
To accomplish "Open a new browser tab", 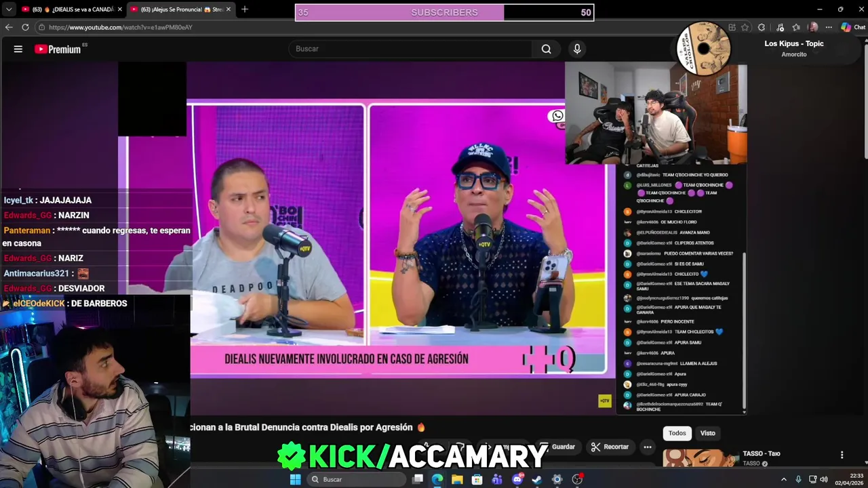I will click(x=245, y=9).
